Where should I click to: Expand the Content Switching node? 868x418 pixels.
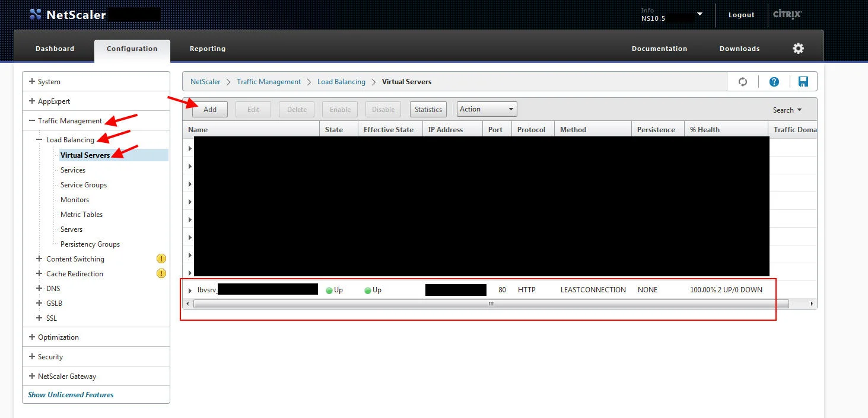[39, 259]
